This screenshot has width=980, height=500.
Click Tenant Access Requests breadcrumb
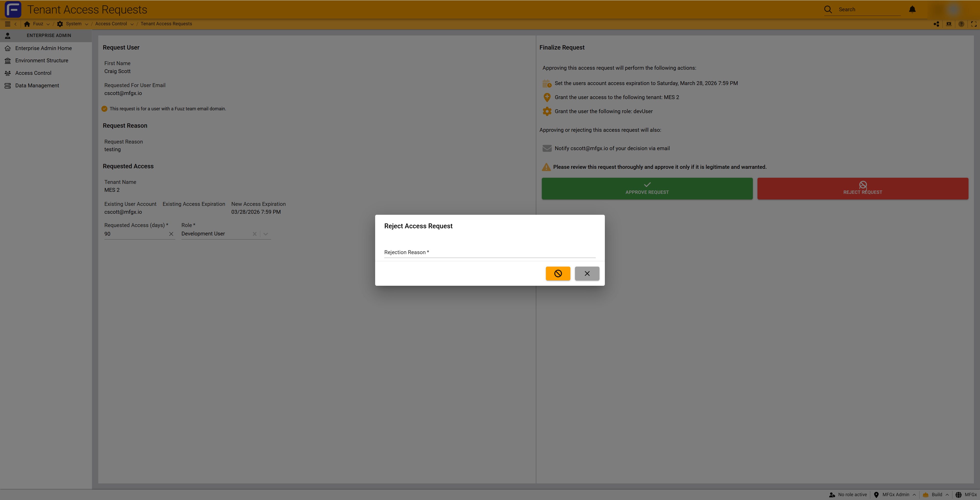[166, 24]
